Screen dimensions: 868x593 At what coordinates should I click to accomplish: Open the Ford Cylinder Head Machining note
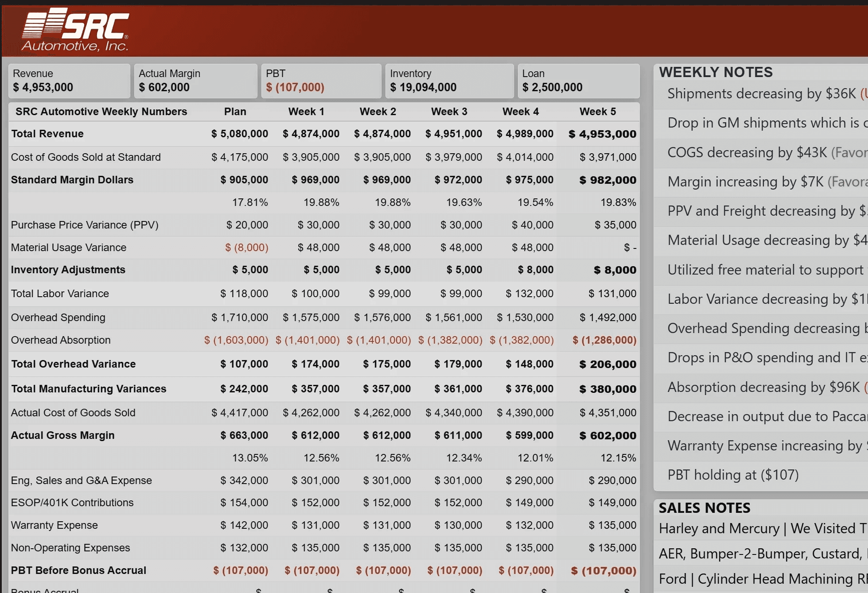pyautogui.click(x=761, y=579)
